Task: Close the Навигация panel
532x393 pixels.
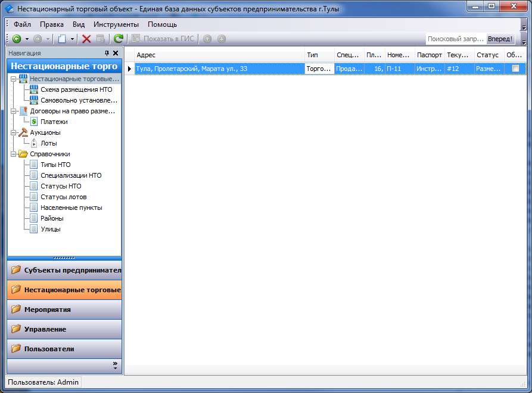Action: (116, 53)
